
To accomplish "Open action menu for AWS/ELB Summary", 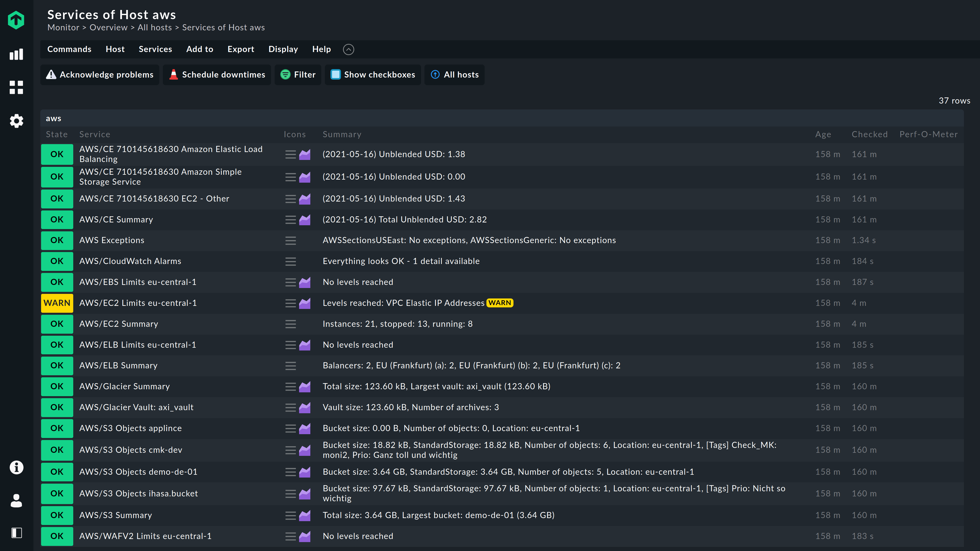I will tap(291, 366).
